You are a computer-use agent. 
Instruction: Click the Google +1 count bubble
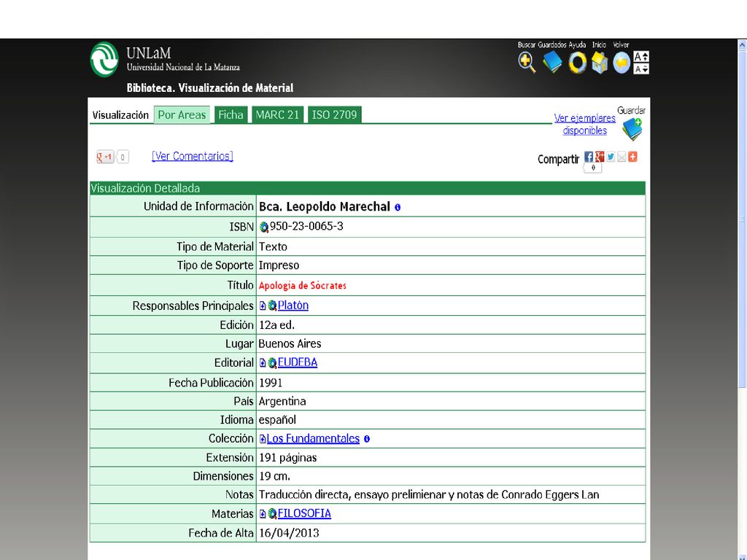pyautogui.click(x=123, y=157)
